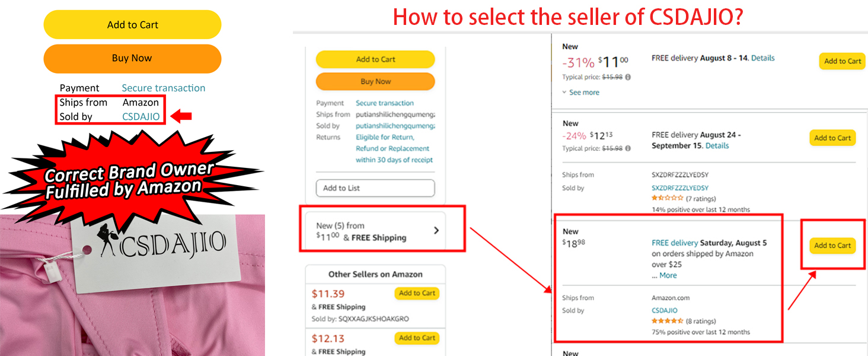Expand the More link under $18.98 delivery

pos(668,275)
